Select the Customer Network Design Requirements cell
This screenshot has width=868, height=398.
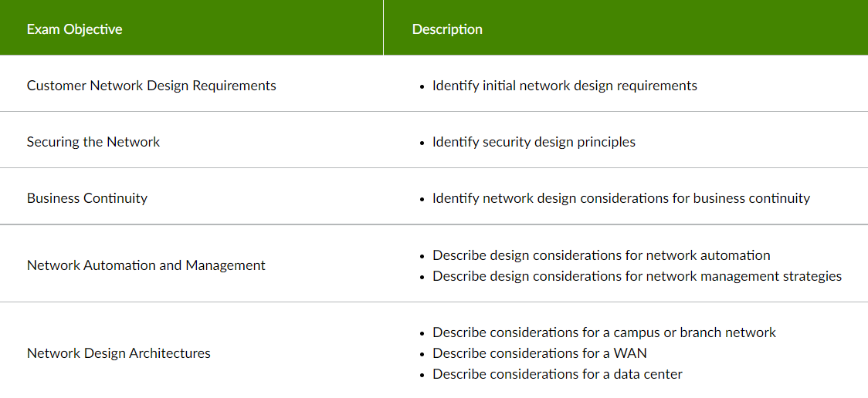pyautogui.click(x=151, y=86)
